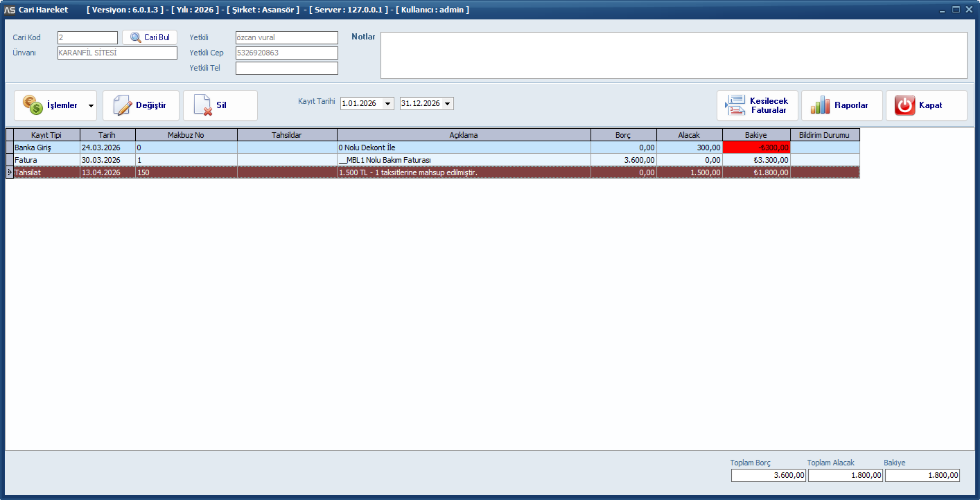The image size is (980, 500).
Task: Open the start date 1.01.2026 dropdown
Action: [387, 104]
